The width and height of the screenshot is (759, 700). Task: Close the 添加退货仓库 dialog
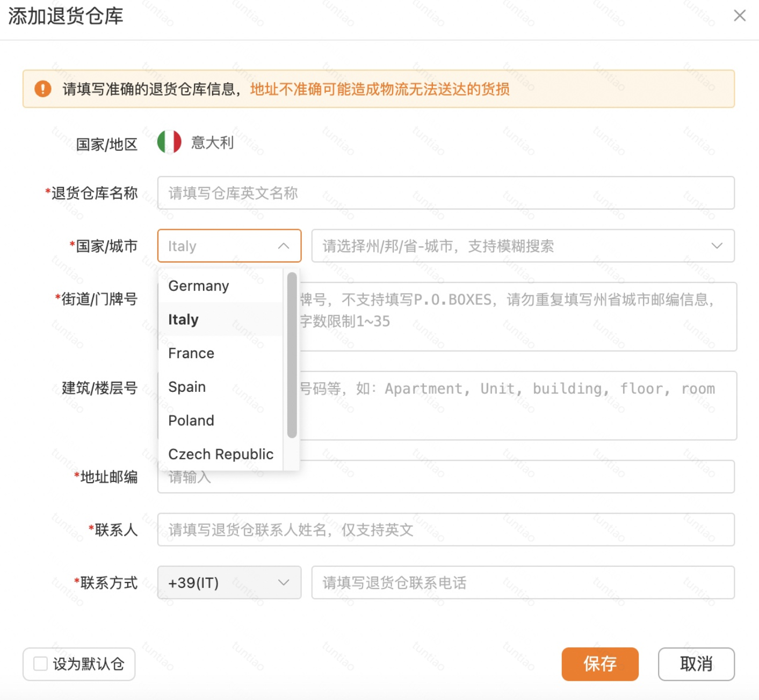(x=740, y=16)
